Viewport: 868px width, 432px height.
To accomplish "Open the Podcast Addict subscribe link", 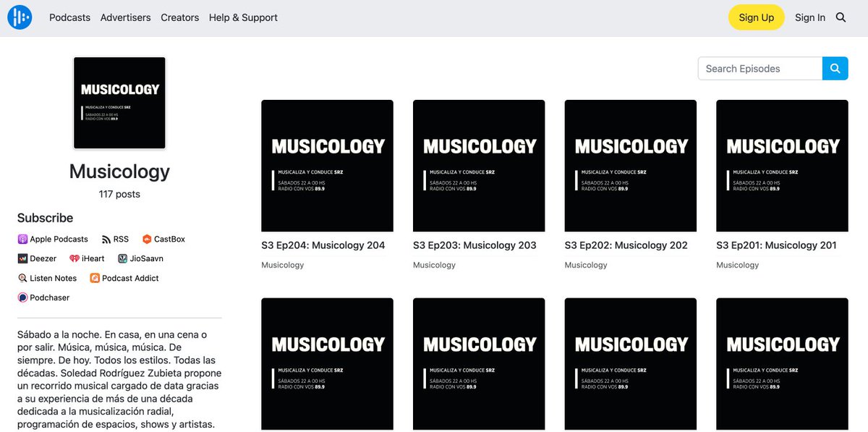I will click(124, 278).
